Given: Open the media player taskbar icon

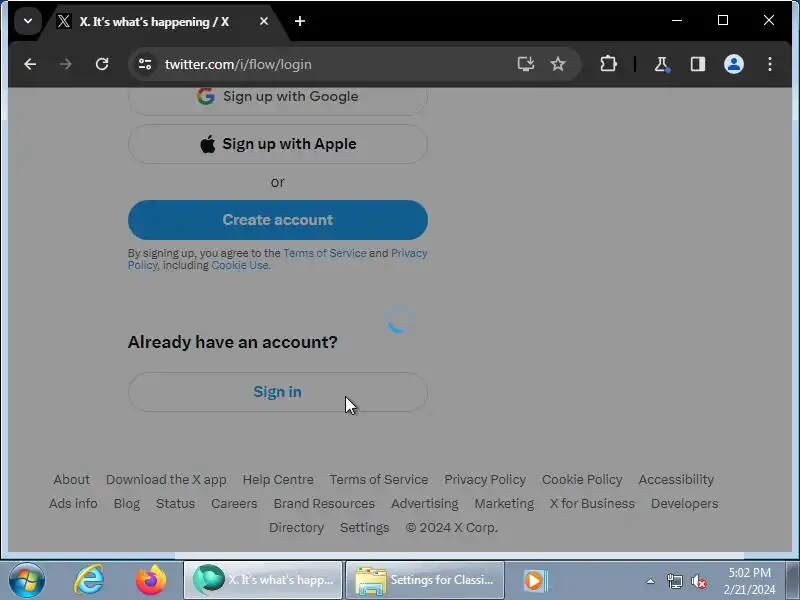Looking at the screenshot, I should coord(534,580).
